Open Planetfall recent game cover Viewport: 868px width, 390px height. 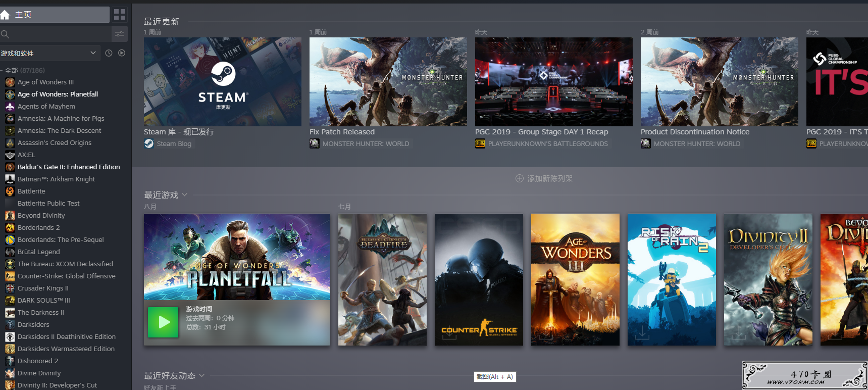237,257
